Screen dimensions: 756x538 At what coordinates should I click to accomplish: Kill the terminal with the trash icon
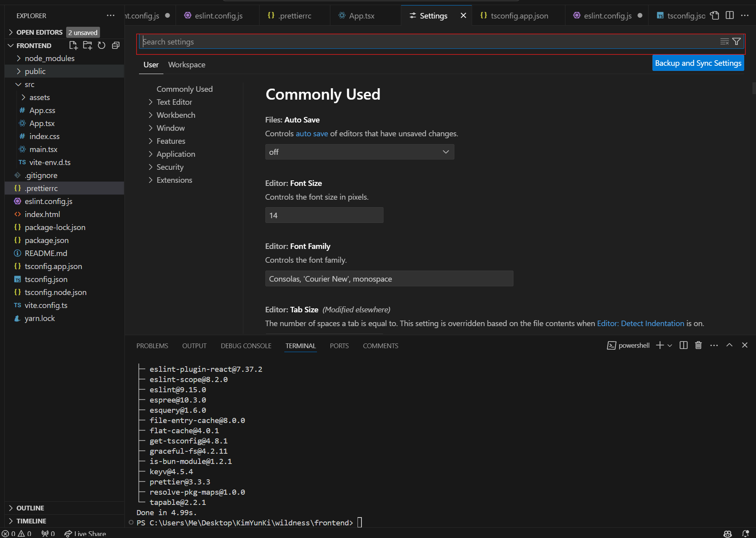pos(699,345)
